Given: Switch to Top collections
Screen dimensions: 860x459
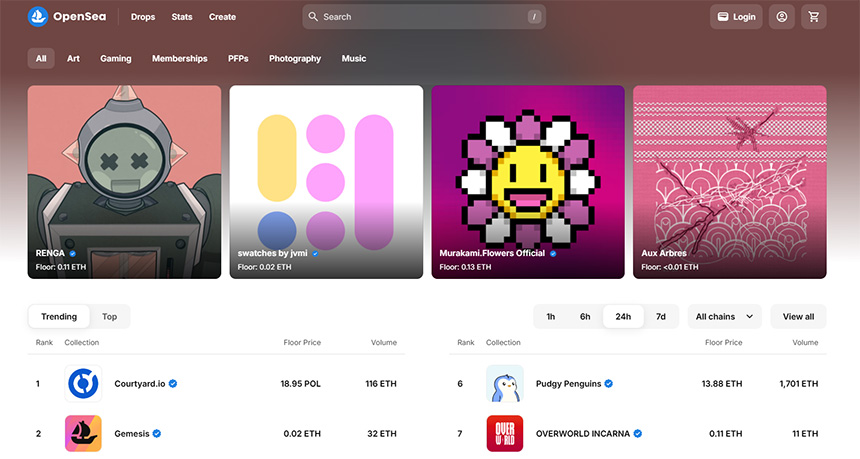Looking at the screenshot, I should pyautogui.click(x=110, y=316).
